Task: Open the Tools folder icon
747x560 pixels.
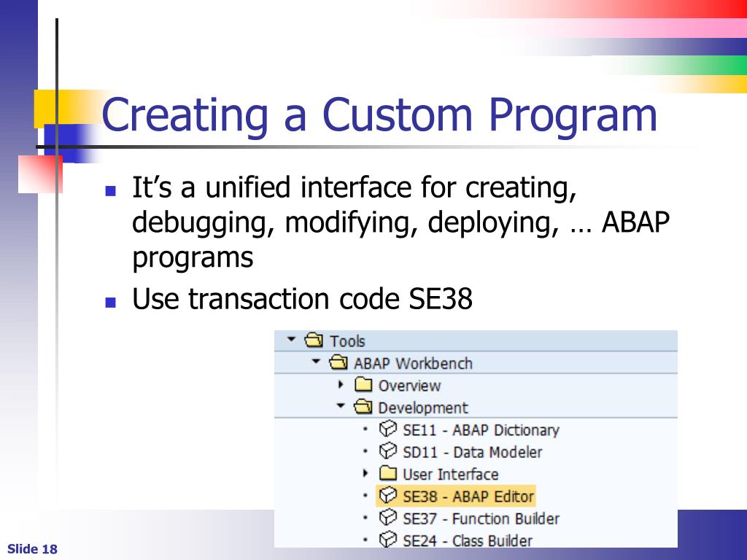Action: point(314,340)
